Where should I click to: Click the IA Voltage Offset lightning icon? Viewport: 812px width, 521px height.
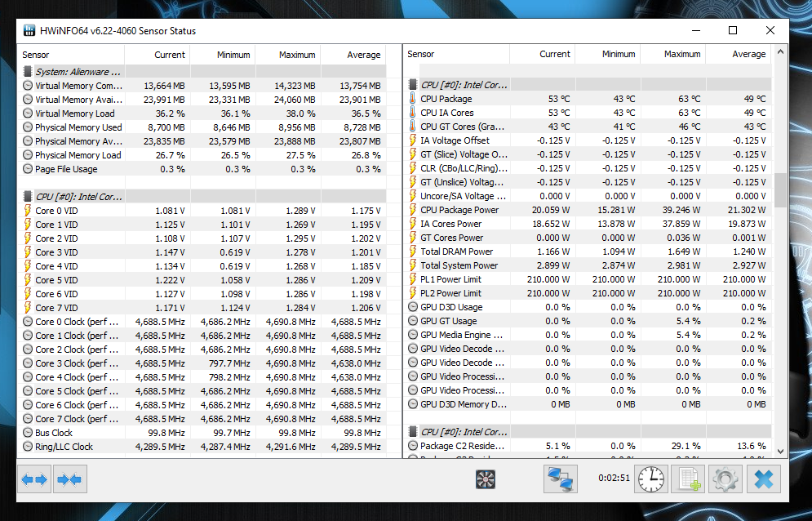pos(413,140)
